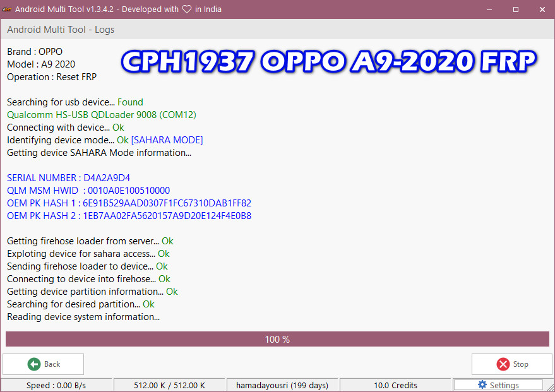Viewport: 555px width, 392px height.
Task: Click the 'Operation : Reset FRP' line
Action: [52, 77]
